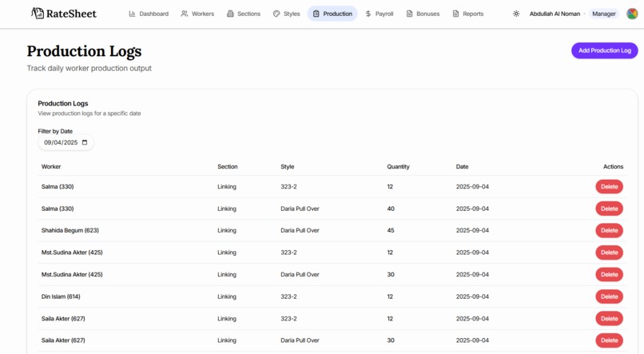Click the Abdullah Al Noman user name

(x=555, y=14)
